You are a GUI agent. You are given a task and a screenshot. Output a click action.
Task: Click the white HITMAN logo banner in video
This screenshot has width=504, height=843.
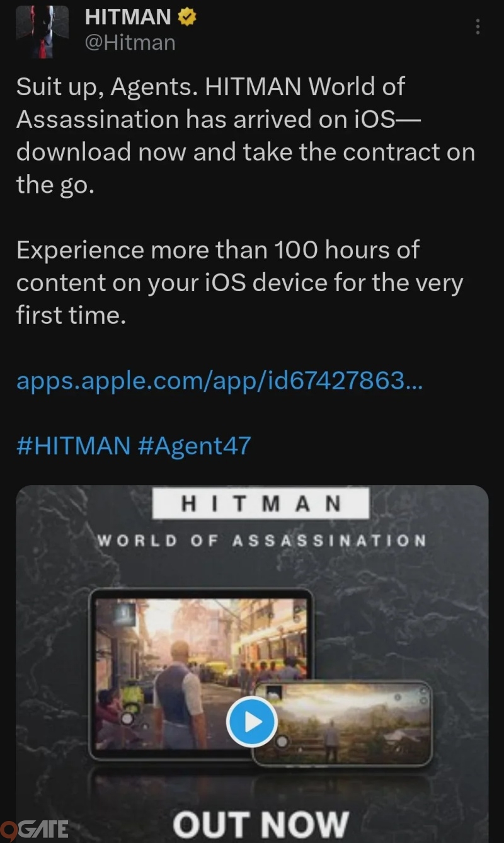coord(261,504)
